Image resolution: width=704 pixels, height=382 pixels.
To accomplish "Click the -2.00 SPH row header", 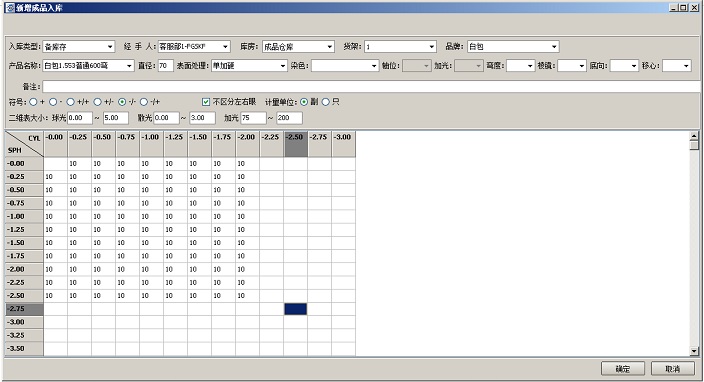I will click(x=24, y=269).
